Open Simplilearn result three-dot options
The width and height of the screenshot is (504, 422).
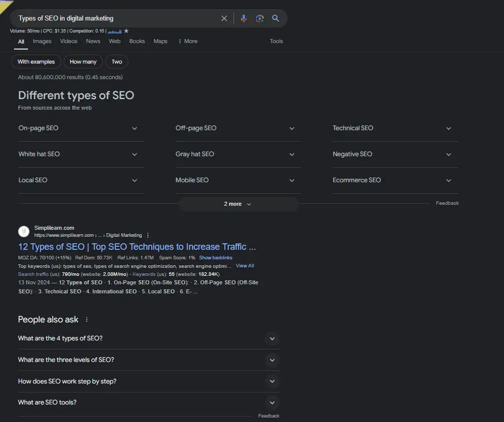click(148, 235)
